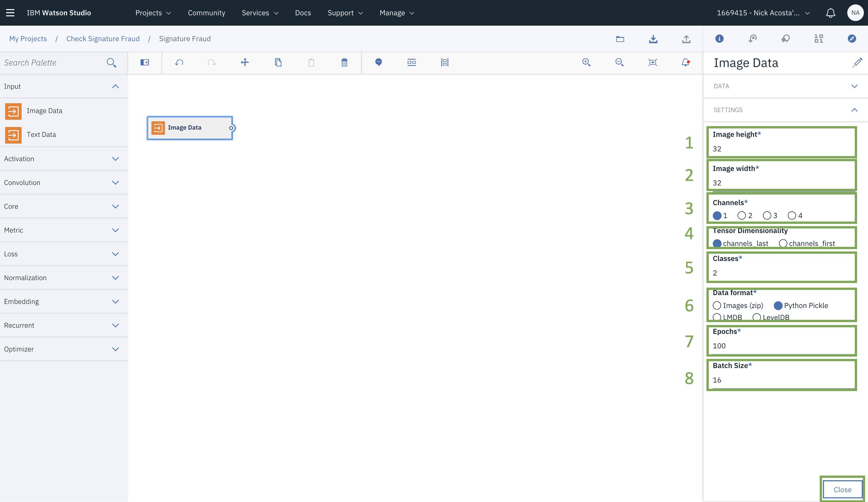Select Channels option 4

click(x=792, y=216)
